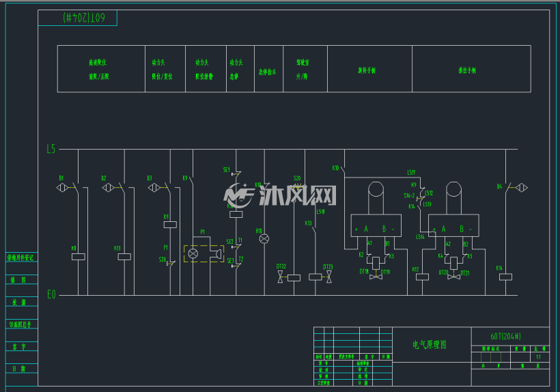Select the K12 text label
Screen dimensions: 560x392
pos(415,269)
